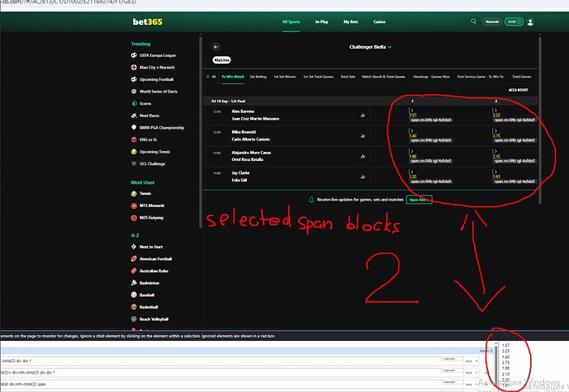The image size is (569, 392).
Task: Open the account profile icon
Action: point(530,22)
